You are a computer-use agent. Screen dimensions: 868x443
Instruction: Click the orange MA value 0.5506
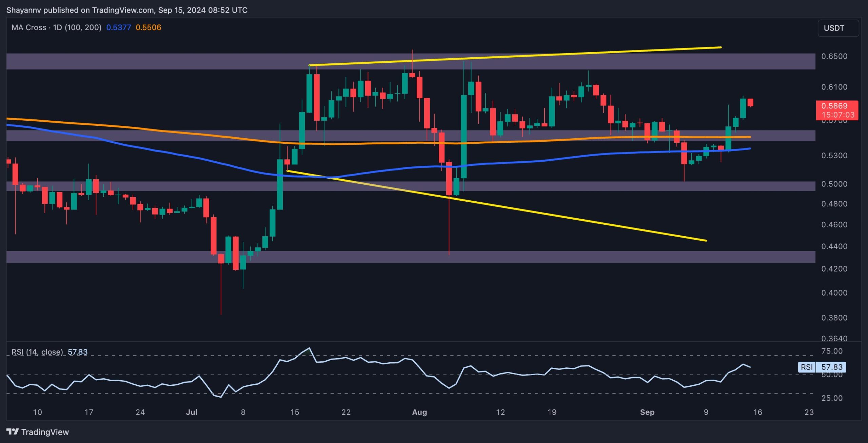[x=149, y=27]
